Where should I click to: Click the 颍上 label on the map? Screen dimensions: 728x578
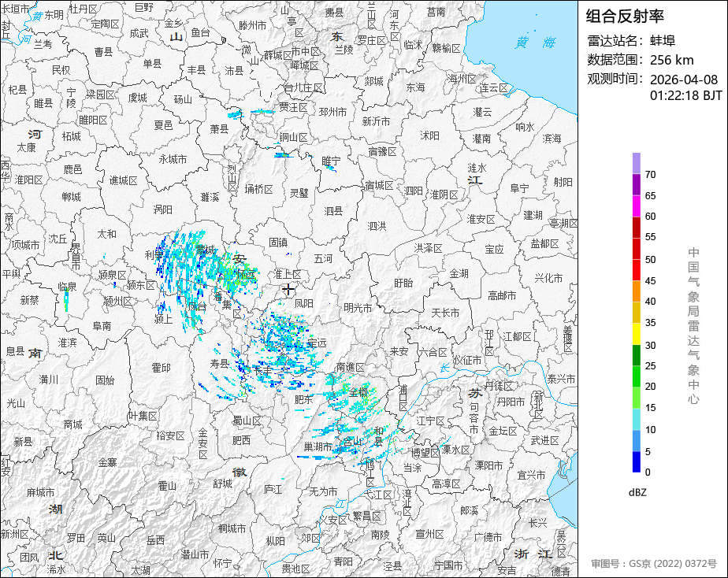(x=163, y=319)
